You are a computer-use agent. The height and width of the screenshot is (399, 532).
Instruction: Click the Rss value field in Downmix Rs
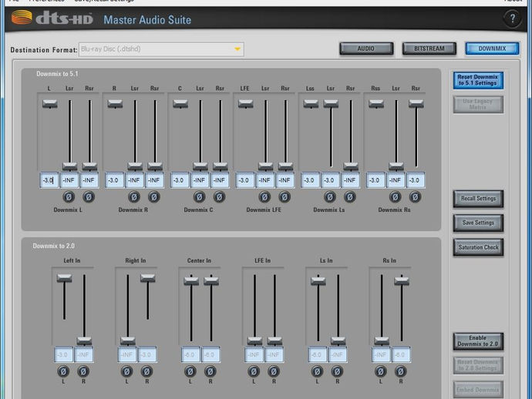(x=375, y=180)
